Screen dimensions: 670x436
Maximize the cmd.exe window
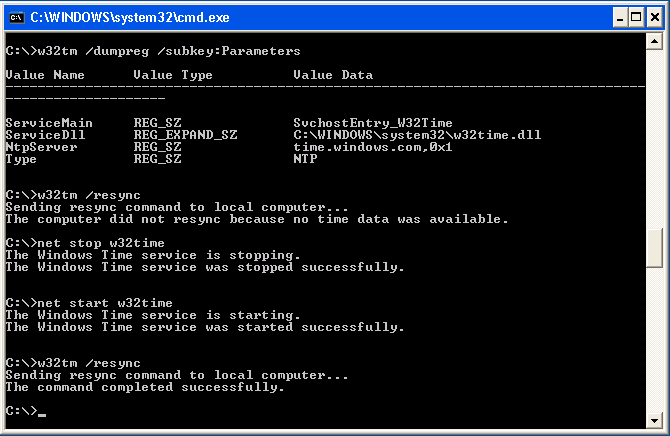(636, 18)
